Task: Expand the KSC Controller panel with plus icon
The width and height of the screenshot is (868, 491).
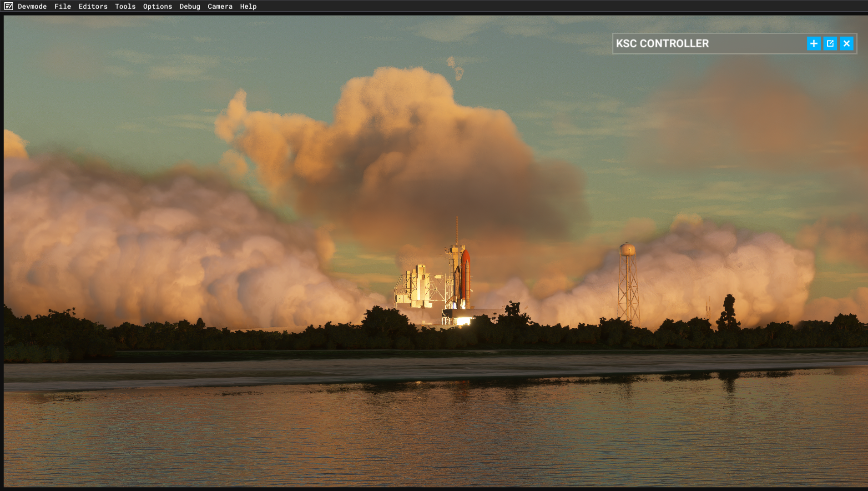Action: tap(813, 44)
